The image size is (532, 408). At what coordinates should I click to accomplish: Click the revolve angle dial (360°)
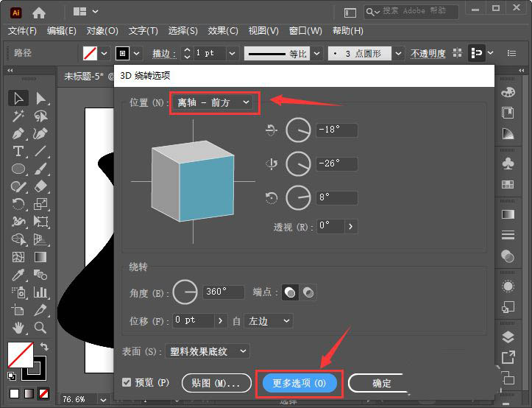click(185, 292)
